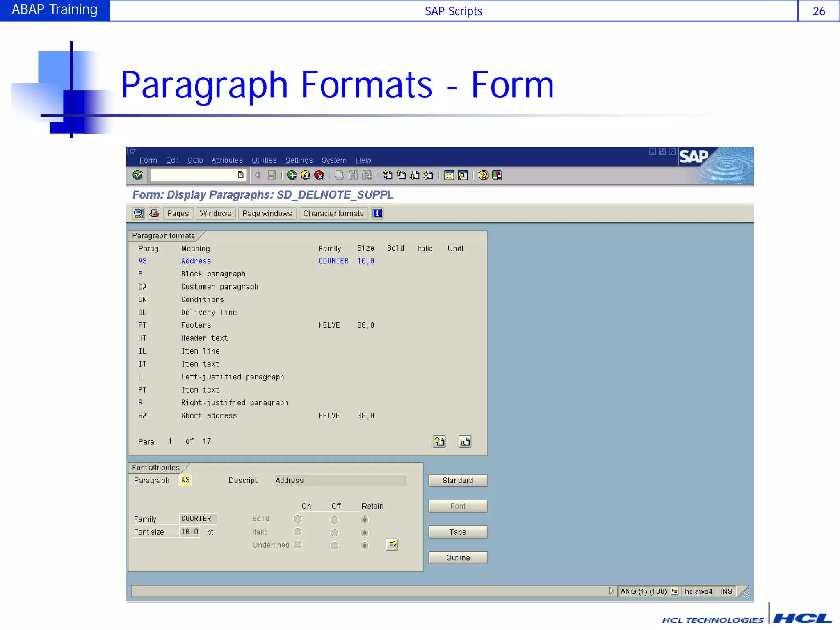The height and width of the screenshot is (630, 840).
Task: Select Underlined Retain radio button
Action: click(x=364, y=546)
